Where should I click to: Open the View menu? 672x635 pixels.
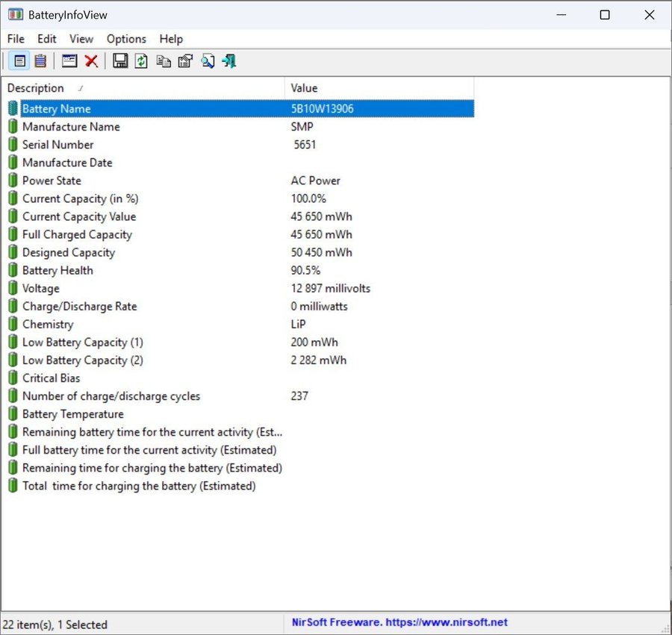(x=81, y=39)
